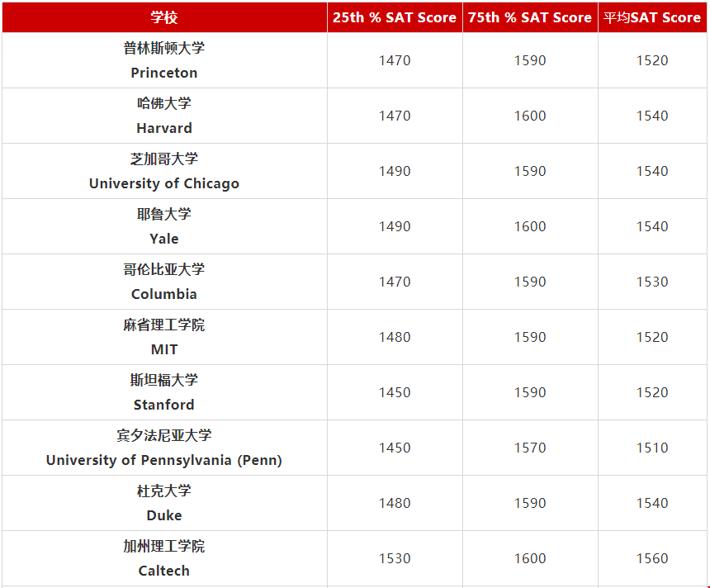
Task: Click Duke's 25th percentile score 1480
Action: 395,502
